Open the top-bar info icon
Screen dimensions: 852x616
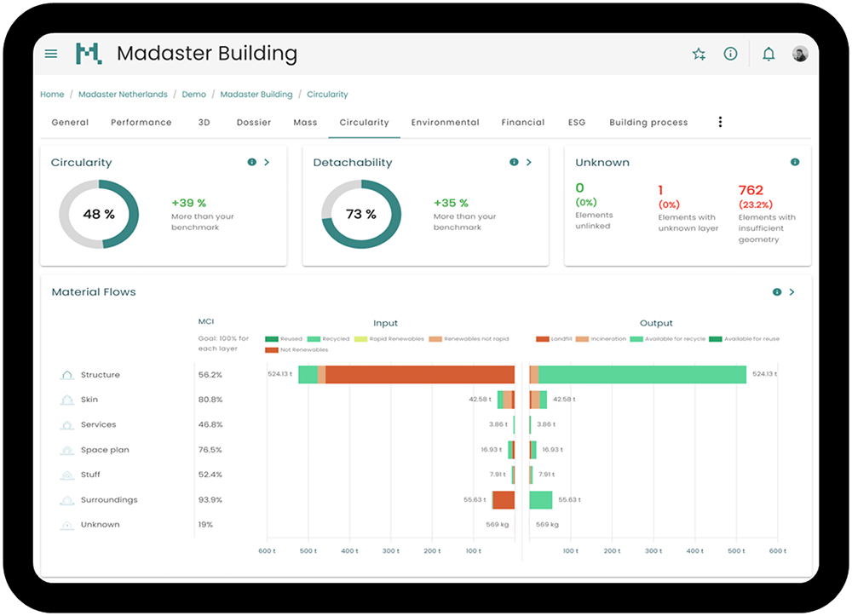point(730,53)
